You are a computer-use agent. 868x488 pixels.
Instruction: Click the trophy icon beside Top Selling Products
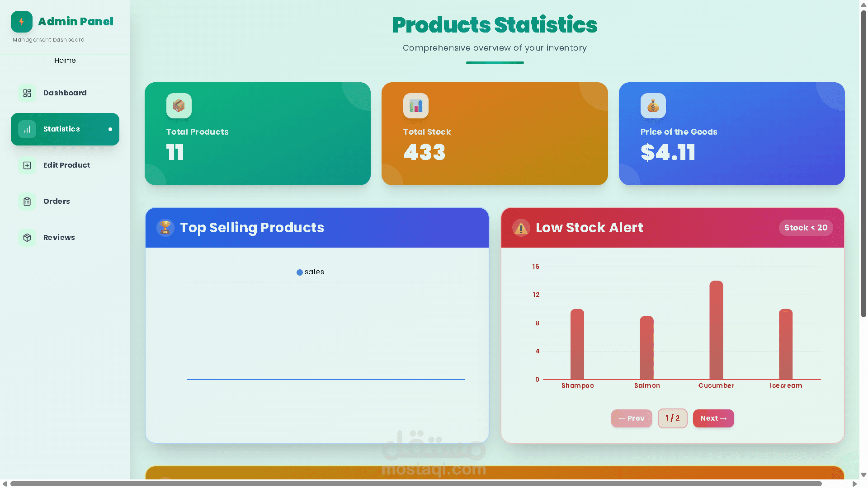[165, 227]
